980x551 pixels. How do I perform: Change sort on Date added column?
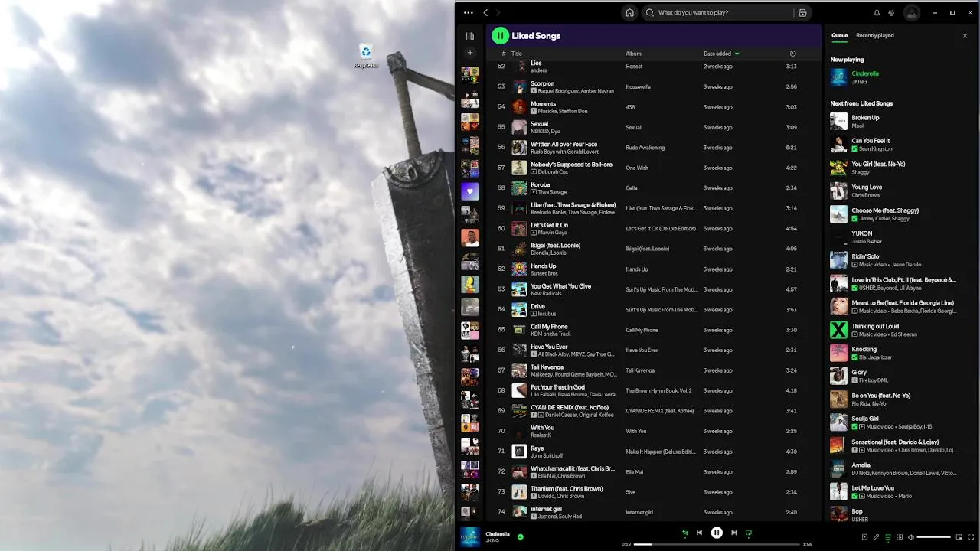point(721,54)
